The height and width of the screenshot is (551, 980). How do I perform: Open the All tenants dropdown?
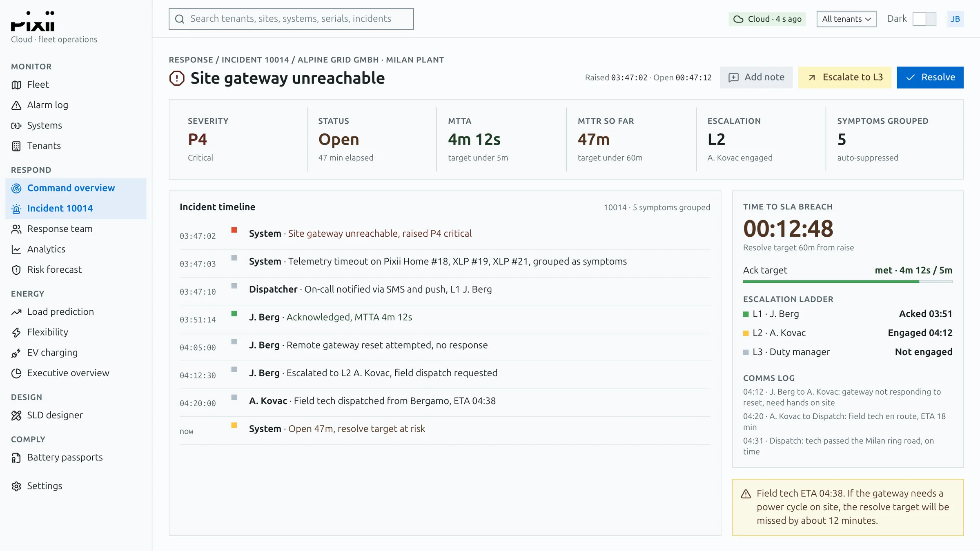pyautogui.click(x=846, y=19)
